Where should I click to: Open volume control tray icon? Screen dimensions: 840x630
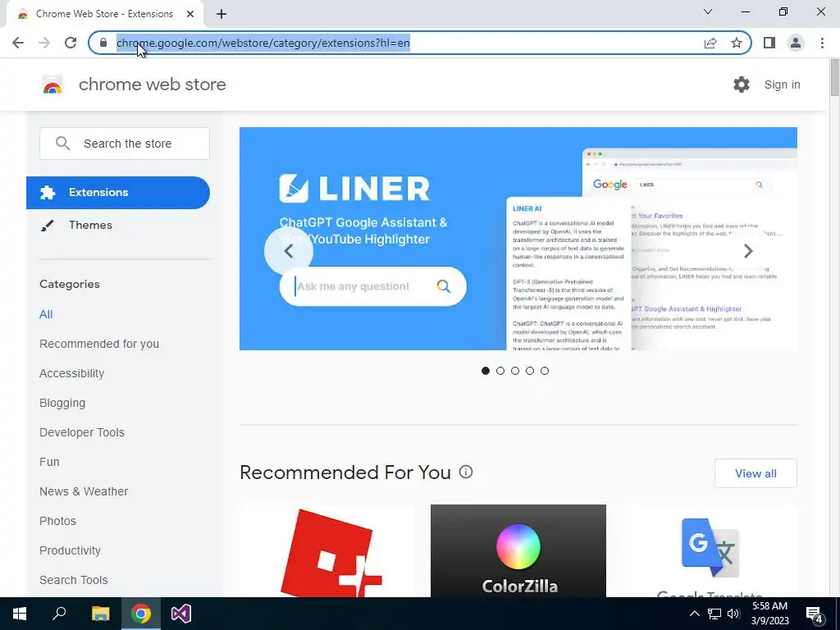tap(733, 614)
